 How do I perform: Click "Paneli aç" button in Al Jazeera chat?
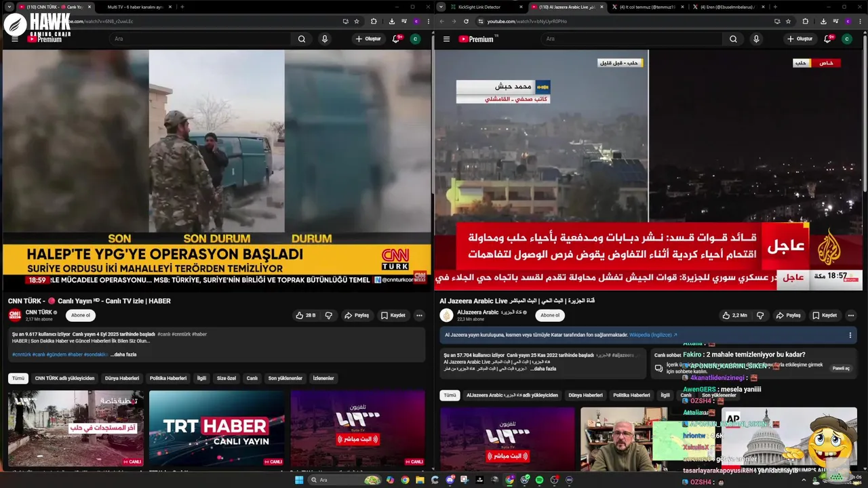[841, 368]
